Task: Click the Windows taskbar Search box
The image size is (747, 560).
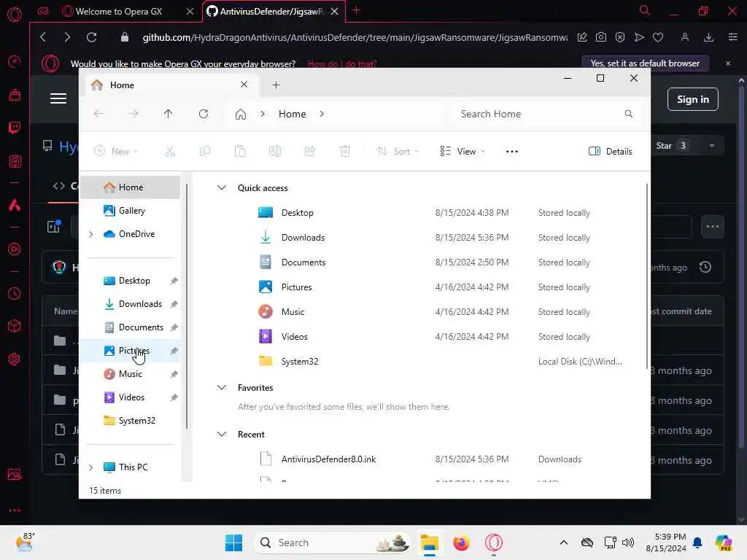Action: click(x=333, y=542)
